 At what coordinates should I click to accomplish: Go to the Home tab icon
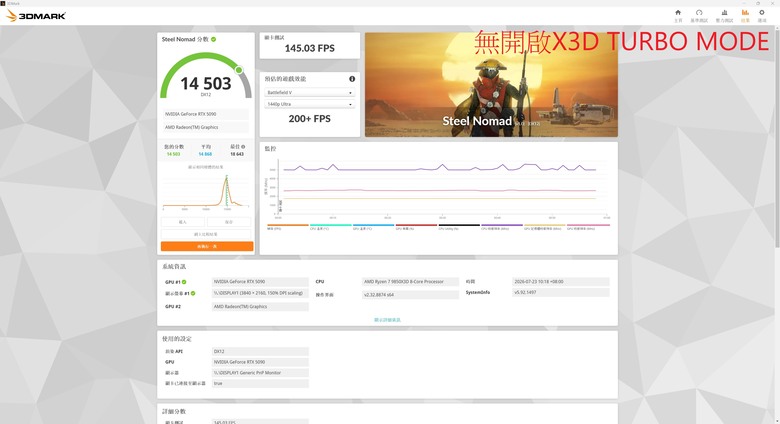[x=678, y=15]
